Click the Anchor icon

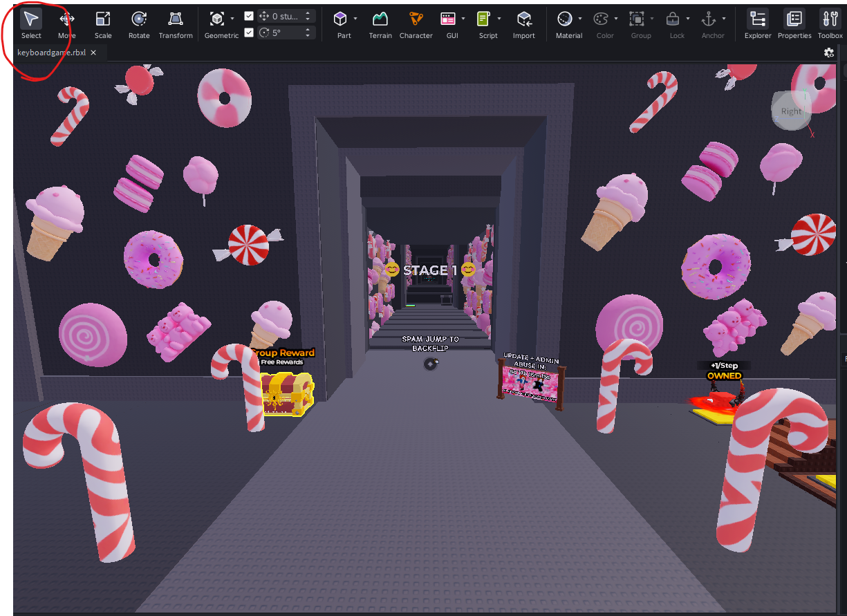[x=709, y=19]
